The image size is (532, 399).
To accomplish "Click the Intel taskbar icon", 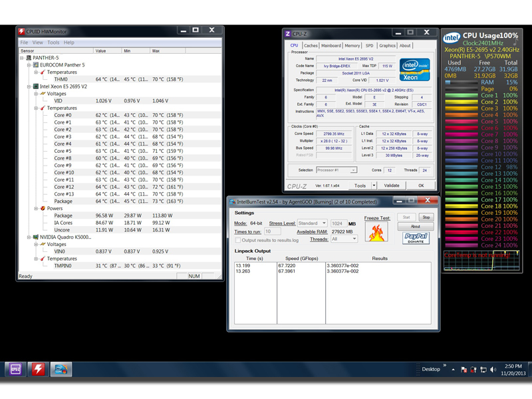I will [x=63, y=369].
